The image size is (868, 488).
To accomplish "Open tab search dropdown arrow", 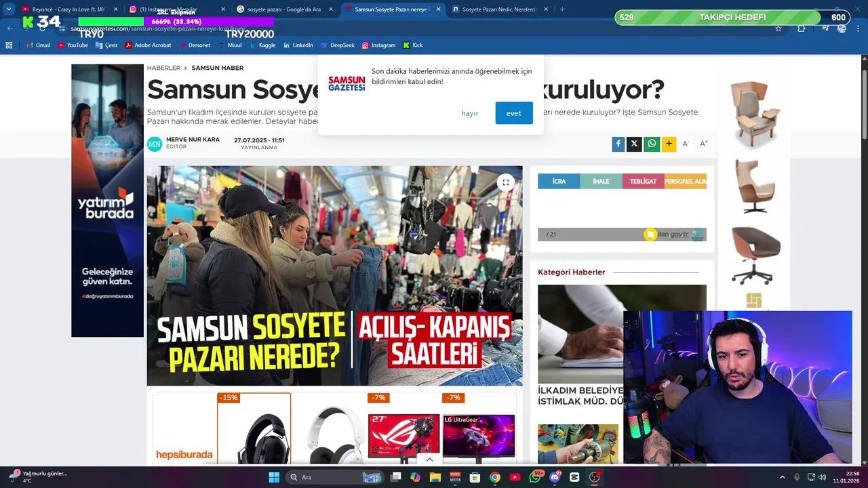I will coord(9,9).
